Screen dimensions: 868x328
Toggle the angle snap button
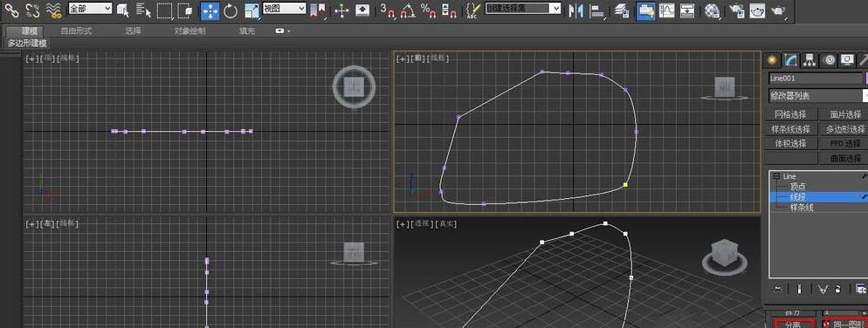pos(408,10)
